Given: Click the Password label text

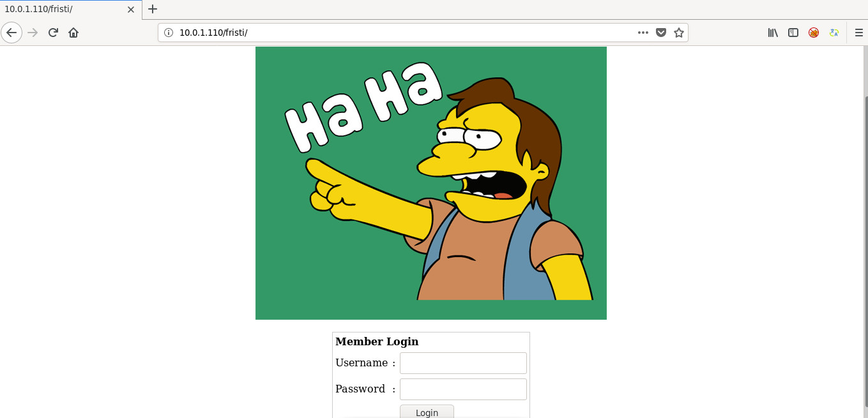Looking at the screenshot, I should (360, 389).
